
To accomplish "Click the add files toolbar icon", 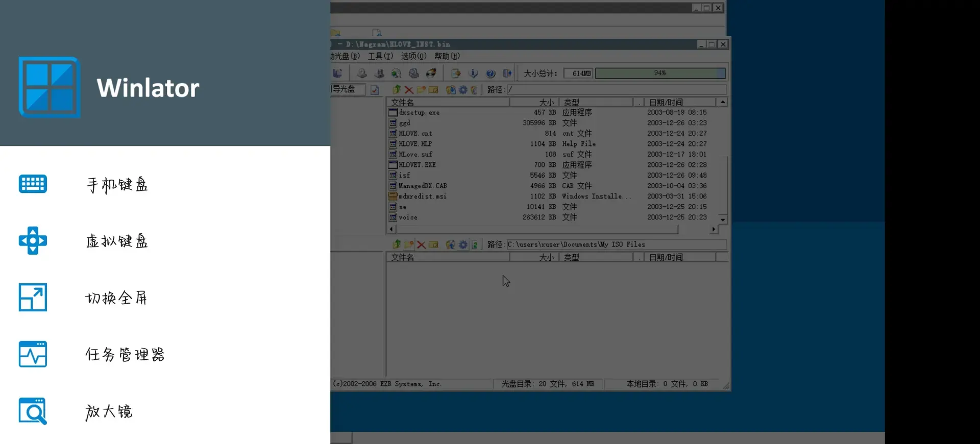I will click(456, 73).
